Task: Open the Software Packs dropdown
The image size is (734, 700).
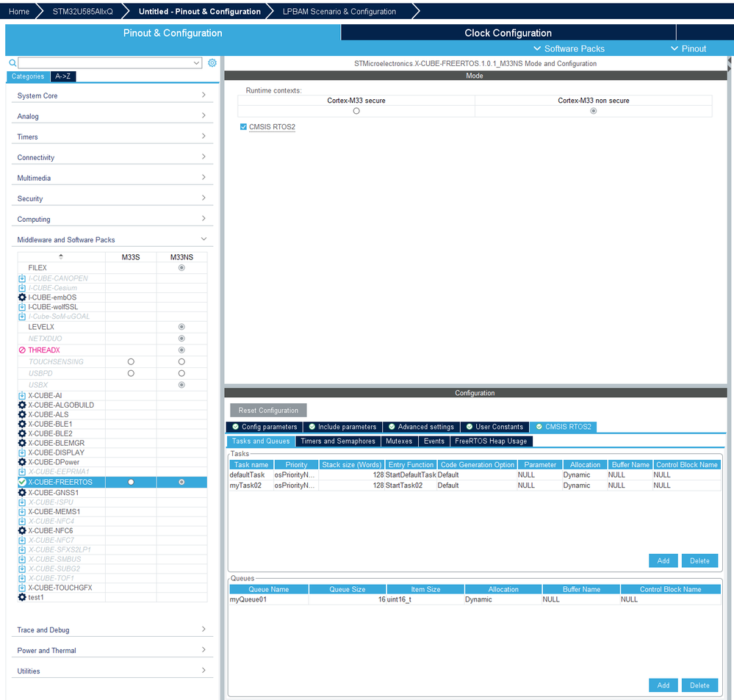Action: pos(569,48)
